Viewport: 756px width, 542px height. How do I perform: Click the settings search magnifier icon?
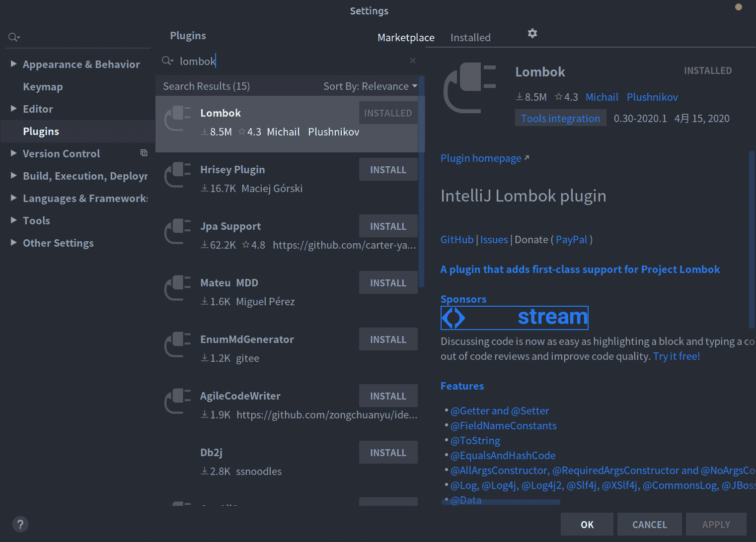pyautogui.click(x=13, y=37)
